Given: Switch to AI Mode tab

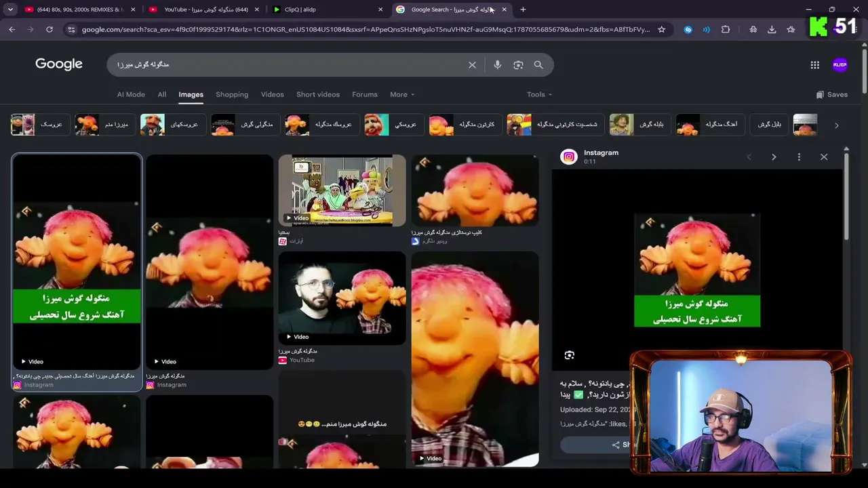Looking at the screenshot, I should click(x=131, y=94).
